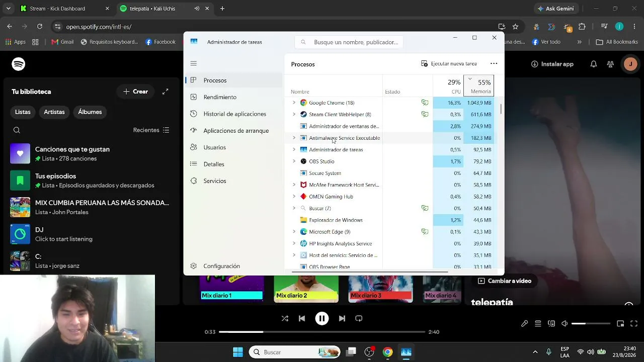Click Ask Gemini in Chrome

coord(555,9)
